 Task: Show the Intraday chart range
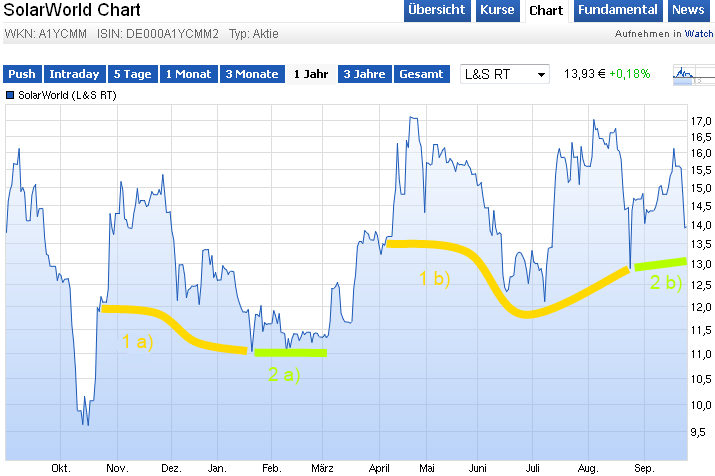pyautogui.click(x=75, y=74)
